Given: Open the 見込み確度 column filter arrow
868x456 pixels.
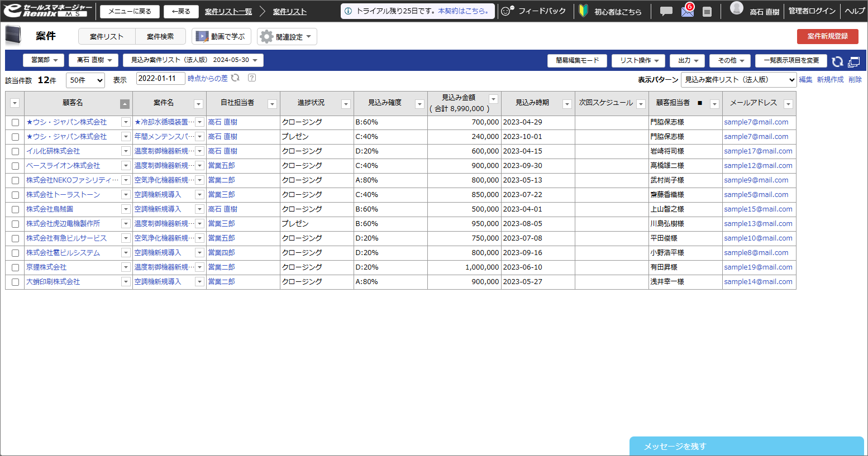Looking at the screenshot, I should click(419, 104).
